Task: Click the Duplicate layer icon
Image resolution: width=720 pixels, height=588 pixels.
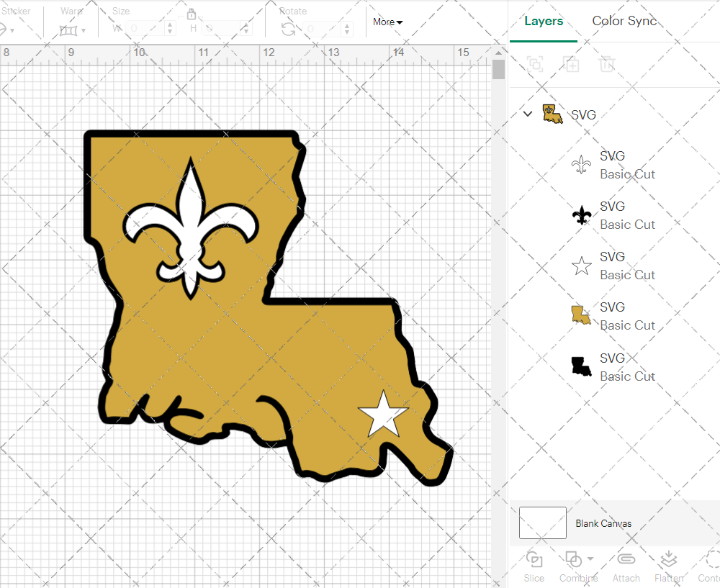Action: coord(571,64)
